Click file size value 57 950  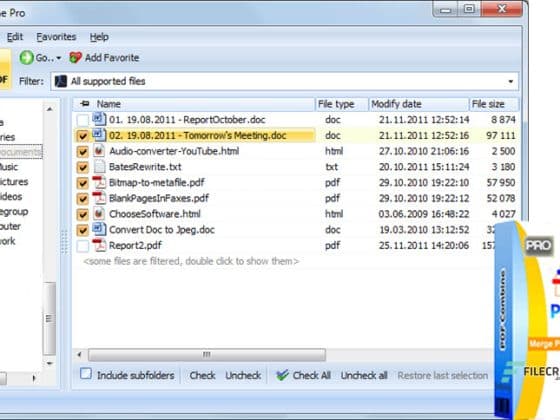[501, 182]
